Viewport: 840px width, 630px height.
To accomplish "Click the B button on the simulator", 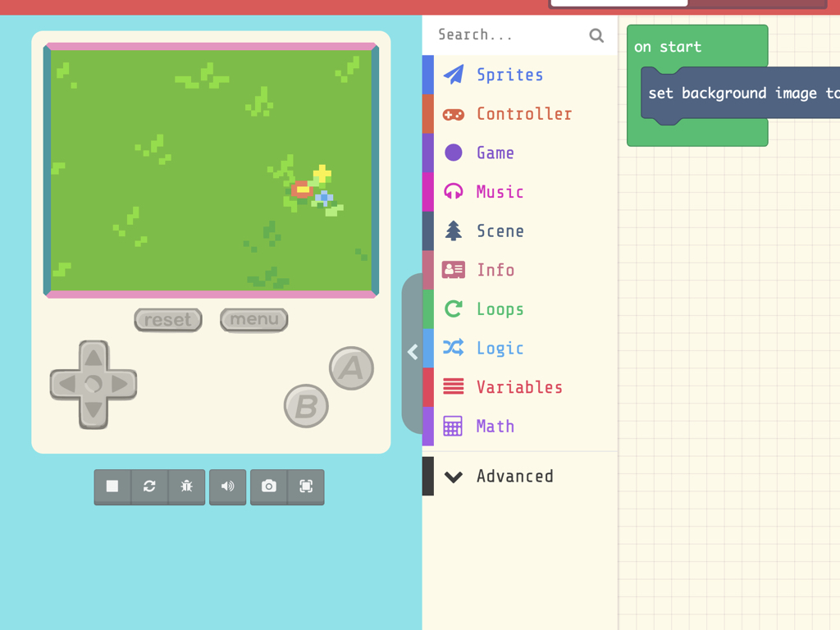I will tap(306, 406).
